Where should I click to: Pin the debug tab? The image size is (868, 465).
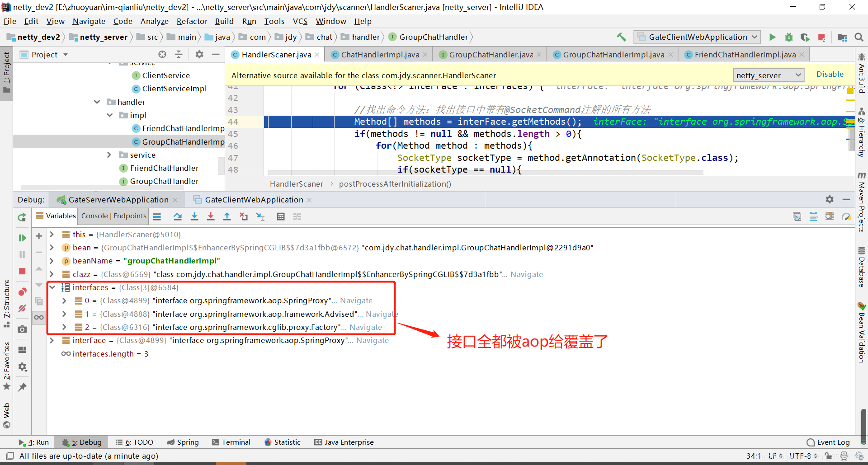(22, 387)
